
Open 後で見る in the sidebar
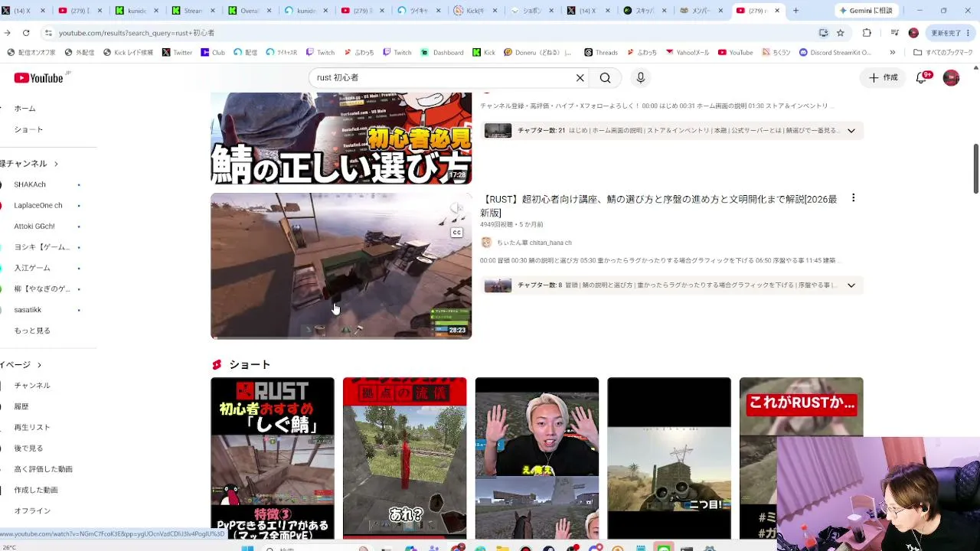click(28, 448)
